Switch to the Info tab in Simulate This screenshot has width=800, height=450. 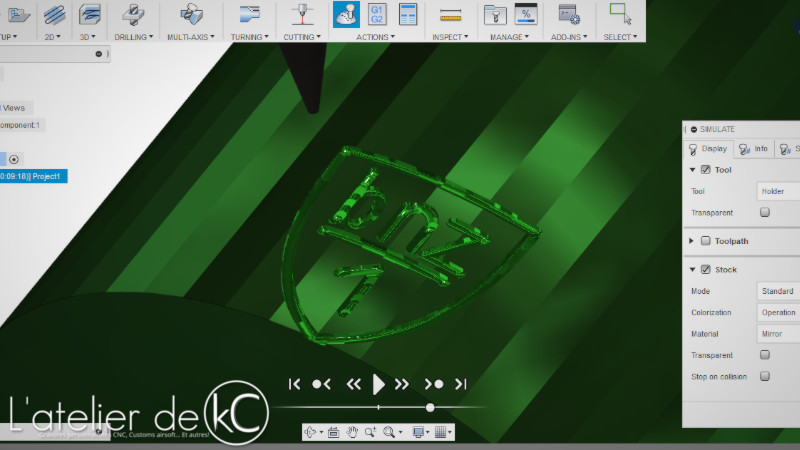[753, 149]
